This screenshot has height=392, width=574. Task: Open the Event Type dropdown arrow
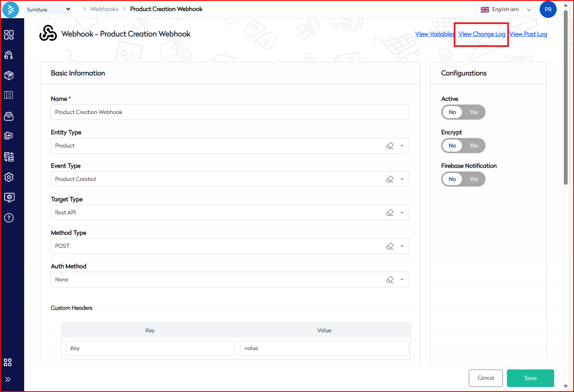(x=402, y=179)
